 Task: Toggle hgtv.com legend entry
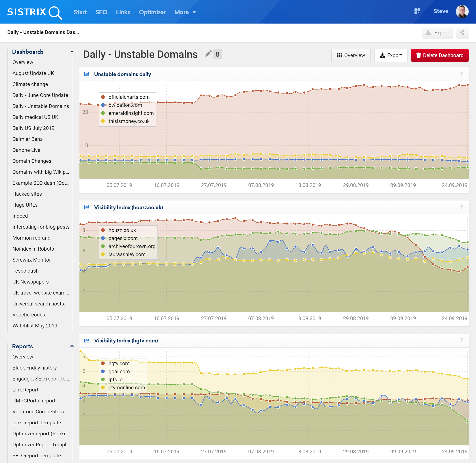[115, 363]
